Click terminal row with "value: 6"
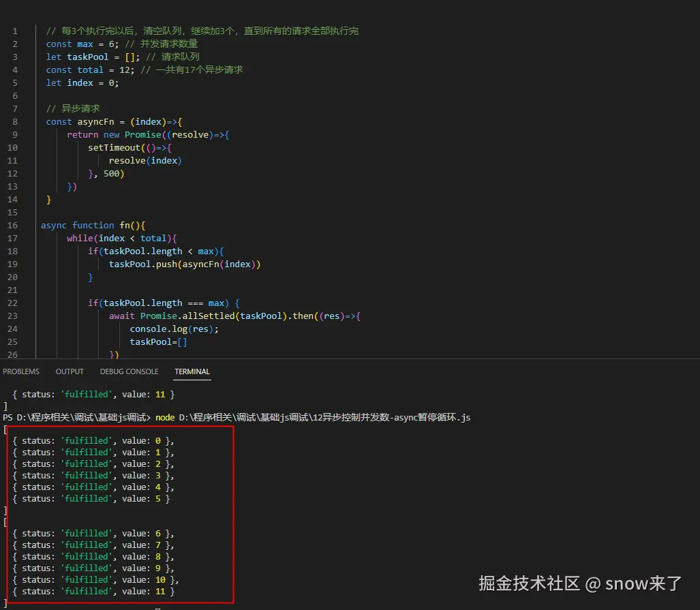 click(93, 534)
